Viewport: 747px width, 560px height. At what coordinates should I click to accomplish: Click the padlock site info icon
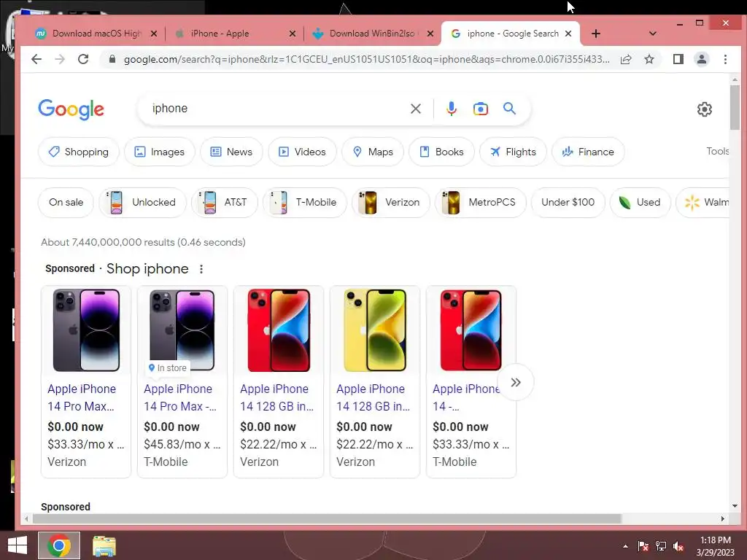click(112, 59)
